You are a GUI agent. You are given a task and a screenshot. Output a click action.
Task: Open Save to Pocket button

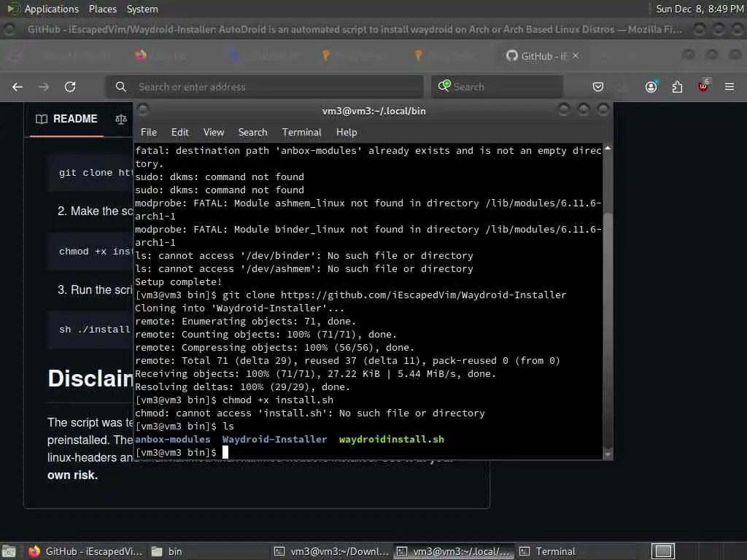pyautogui.click(x=598, y=87)
